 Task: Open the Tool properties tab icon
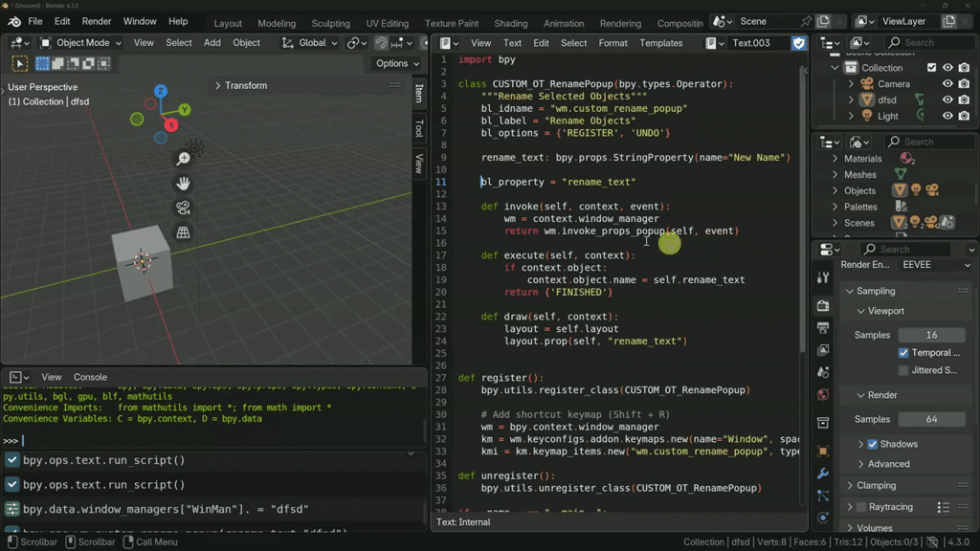(823, 278)
